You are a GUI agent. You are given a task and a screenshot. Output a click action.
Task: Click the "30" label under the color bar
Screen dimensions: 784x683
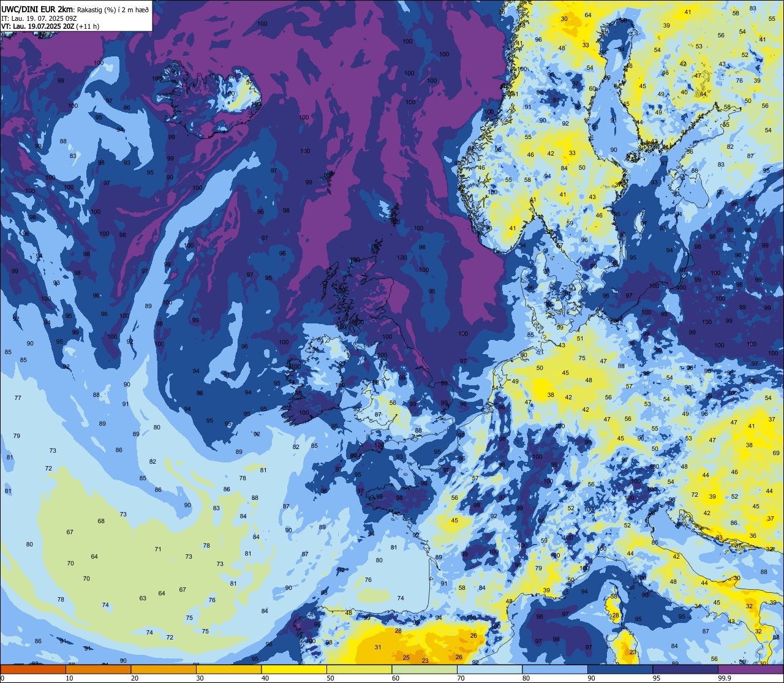tap(200, 678)
